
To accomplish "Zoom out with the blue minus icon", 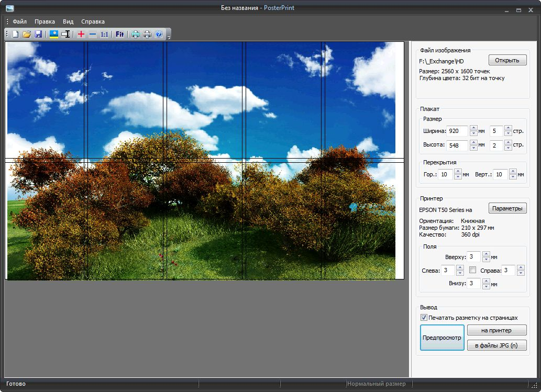I will (x=92, y=35).
